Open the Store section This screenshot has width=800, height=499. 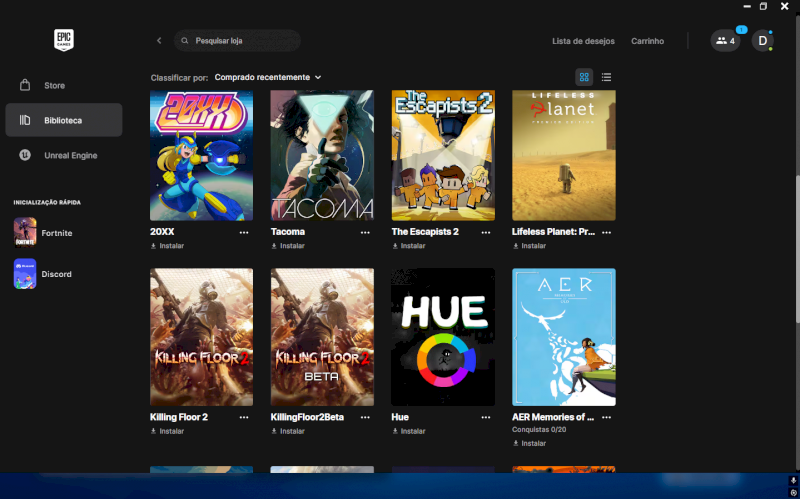pos(64,85)
